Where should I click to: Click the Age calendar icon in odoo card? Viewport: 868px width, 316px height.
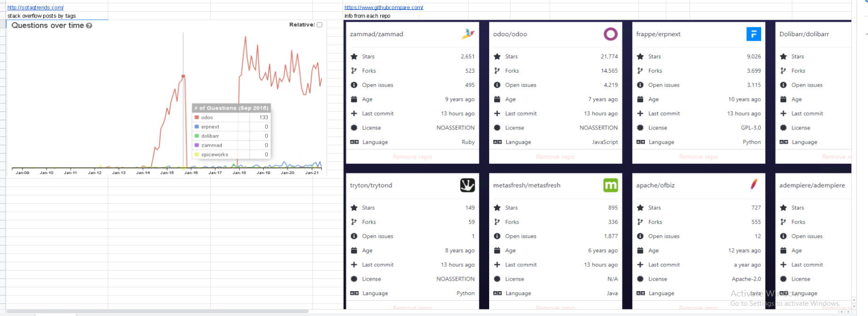tap(497, 99)
